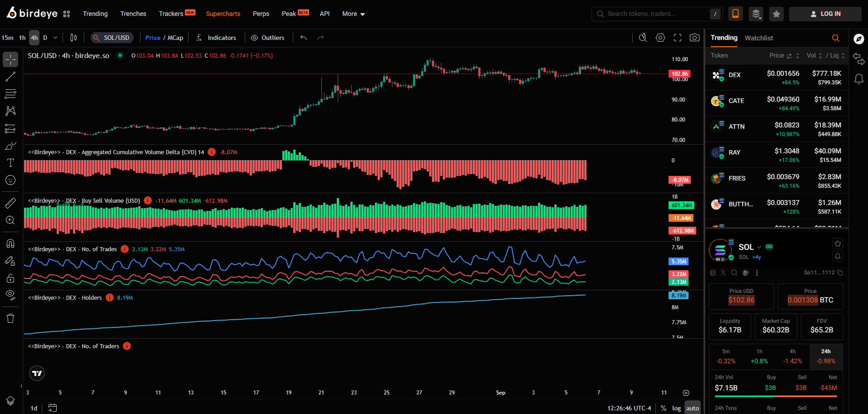Select the brush drawing tool
Viewport: 868px width, 414px height.
(x=10, y=146)
